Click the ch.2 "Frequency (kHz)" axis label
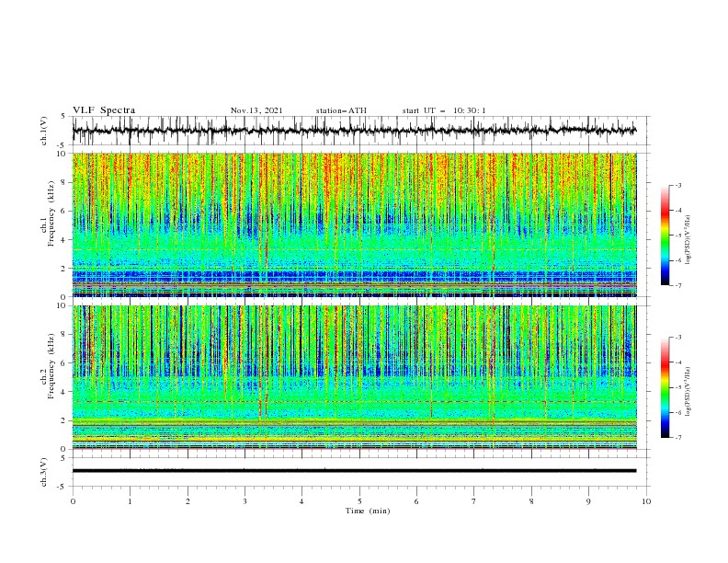728x563 pixels. click(51, 366)
